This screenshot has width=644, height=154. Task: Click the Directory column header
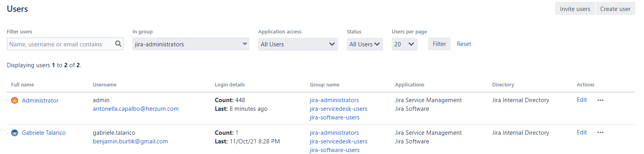[x=503, y=84]
